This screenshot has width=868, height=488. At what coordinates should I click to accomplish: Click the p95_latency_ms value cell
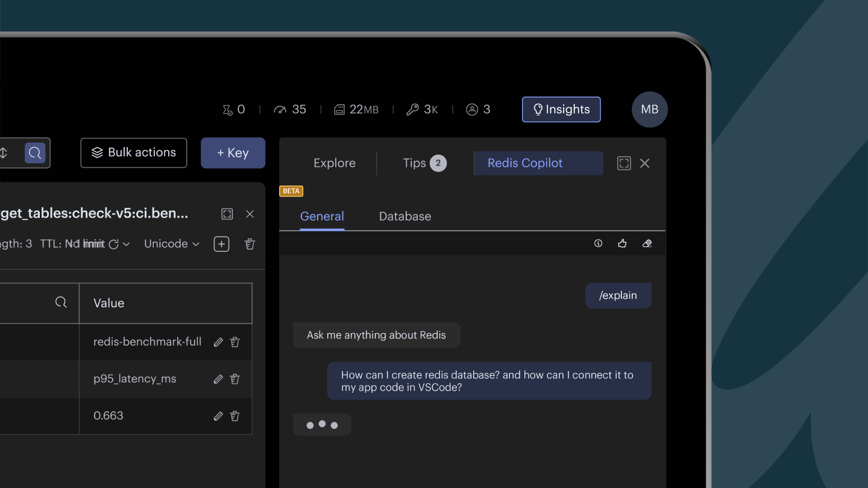tap(135, 379)
